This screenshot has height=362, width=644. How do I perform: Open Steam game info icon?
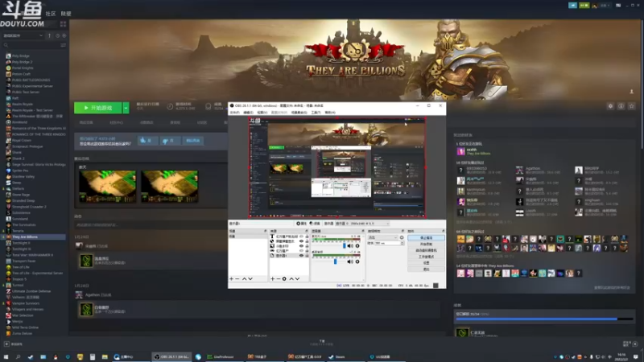tap(621, 106)
